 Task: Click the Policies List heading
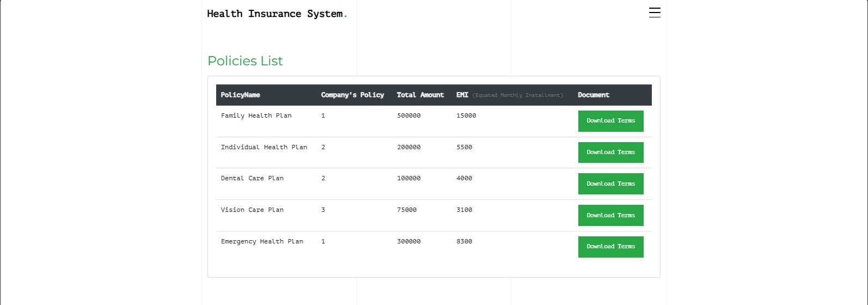[x=245, y=61]
